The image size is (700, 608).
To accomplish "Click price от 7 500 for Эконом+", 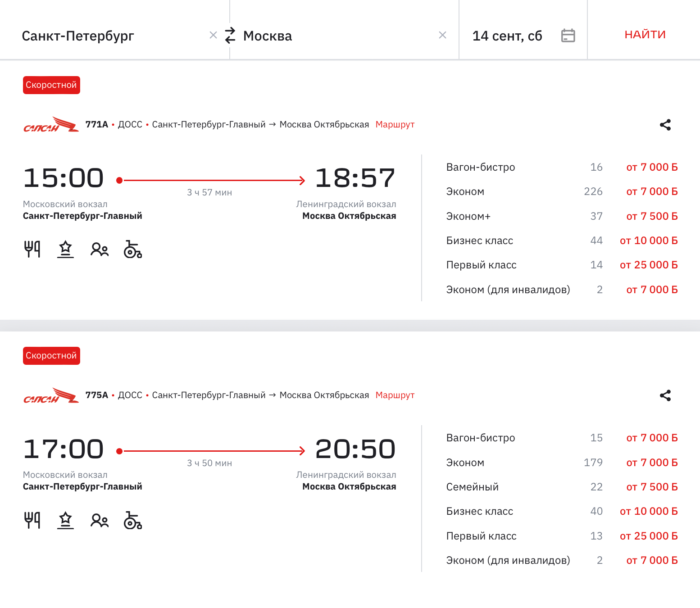I will coord(652,216).
